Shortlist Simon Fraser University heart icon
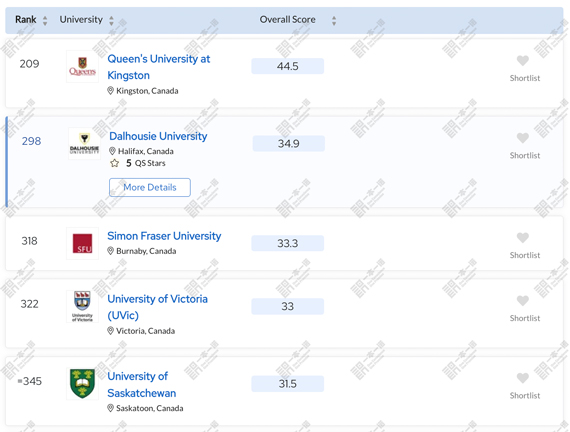 pyautogui.click(x=523, y=237)
